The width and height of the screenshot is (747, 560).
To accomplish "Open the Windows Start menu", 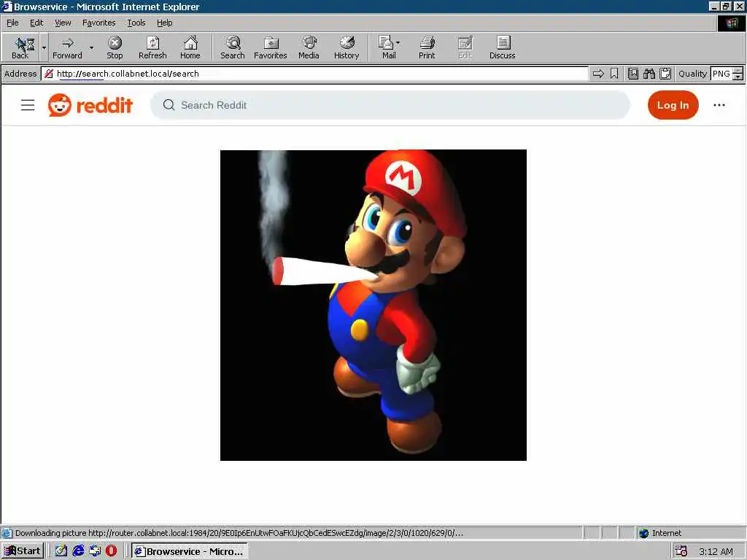I will coord(23,551).
